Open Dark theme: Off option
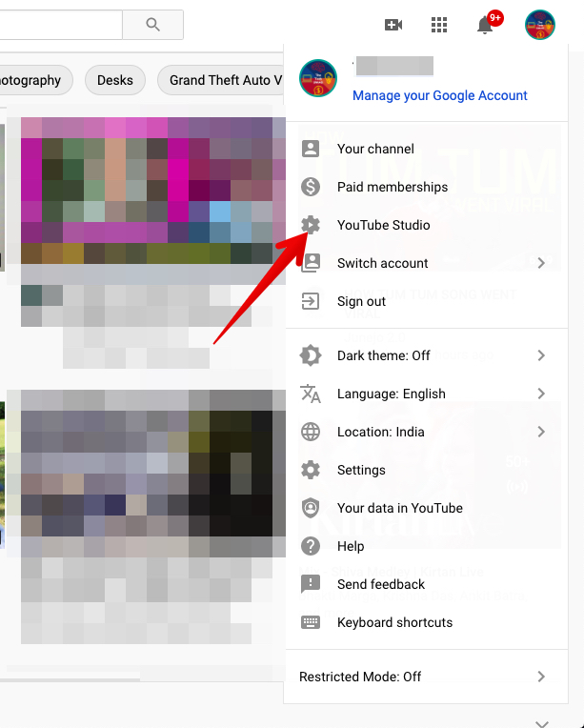The width and height of the screenshot is (584, 728). pos(426,355)
